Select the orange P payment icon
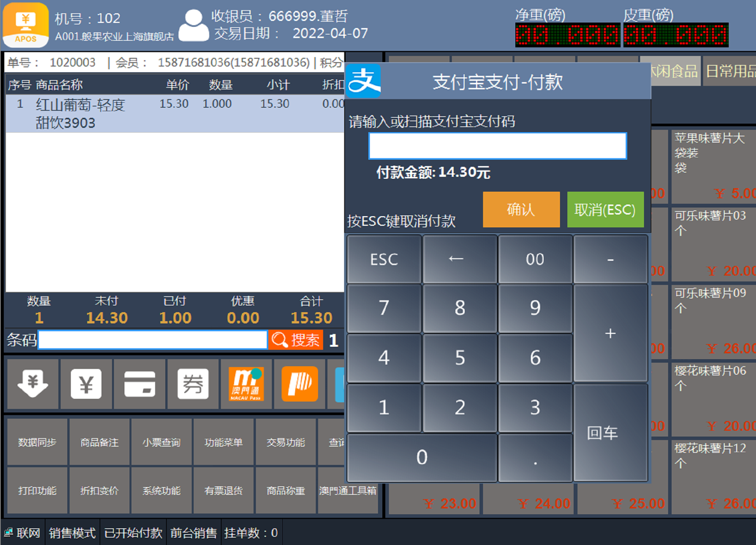The image size is (756, 545). point(299,384)
